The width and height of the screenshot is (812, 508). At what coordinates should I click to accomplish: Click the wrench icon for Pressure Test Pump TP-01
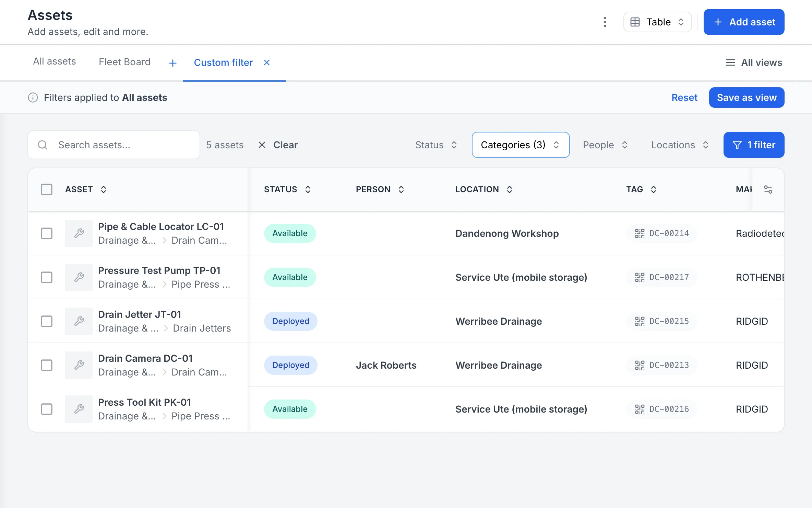pos(79,277)
